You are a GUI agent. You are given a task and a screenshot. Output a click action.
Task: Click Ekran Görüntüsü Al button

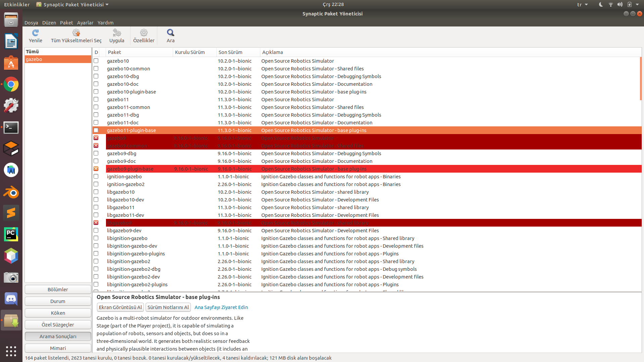pyautogui.click(x=120, y=307)
